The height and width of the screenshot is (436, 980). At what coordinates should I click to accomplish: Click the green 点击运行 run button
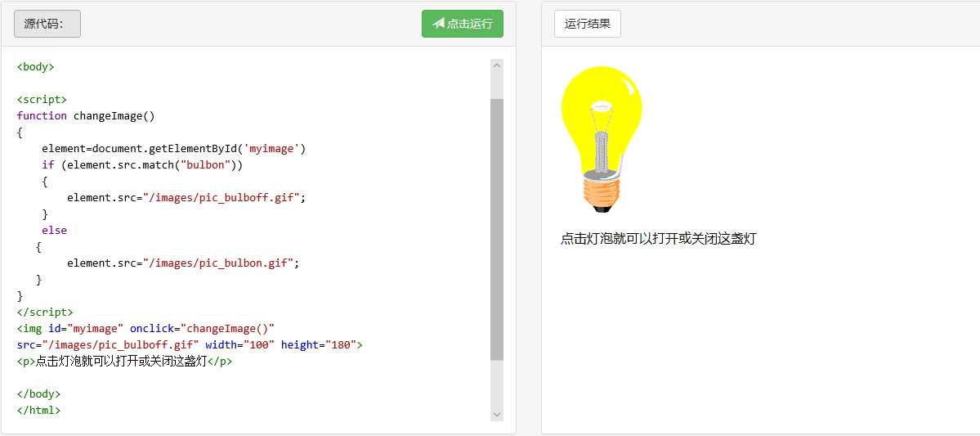point(463,24)
